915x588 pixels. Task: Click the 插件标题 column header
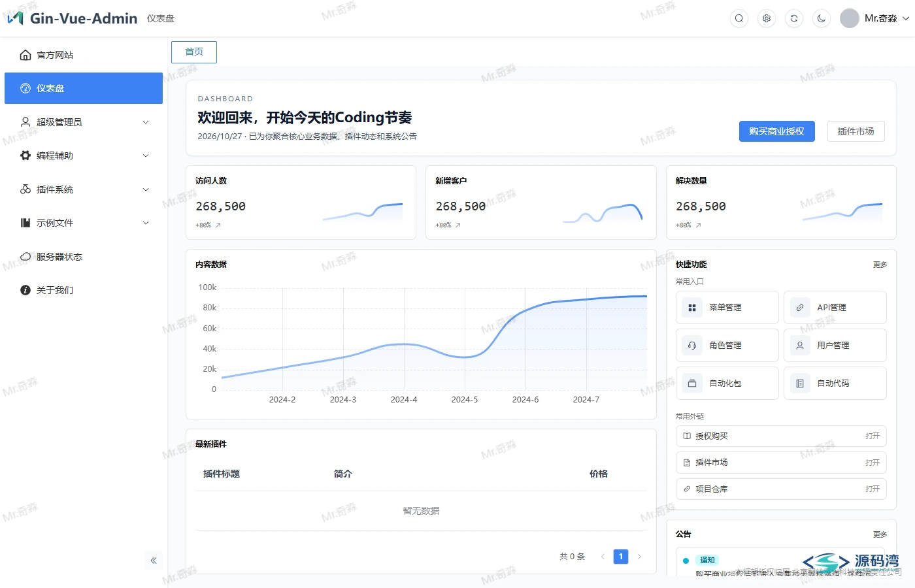(222, 474)
